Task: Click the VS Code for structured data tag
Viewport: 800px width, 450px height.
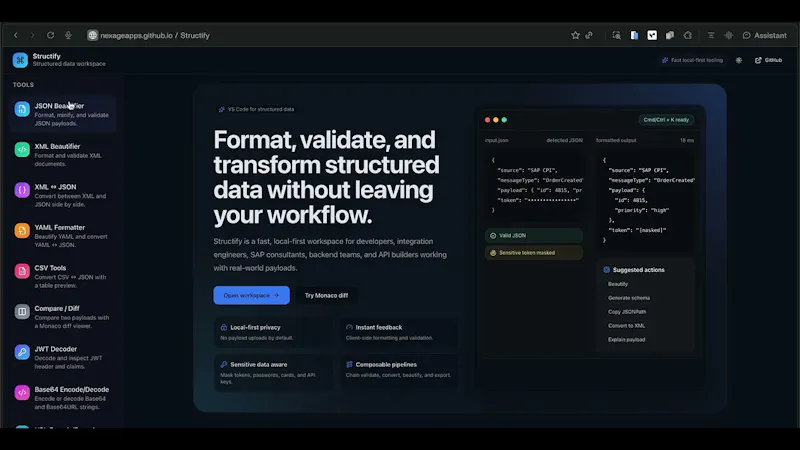Action: pos(257,109)
